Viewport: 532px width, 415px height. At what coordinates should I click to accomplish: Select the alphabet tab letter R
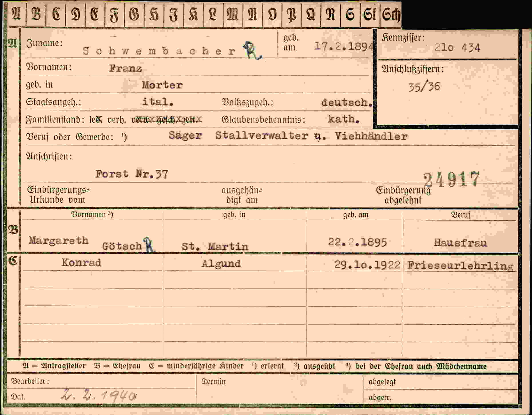(331, 14)
